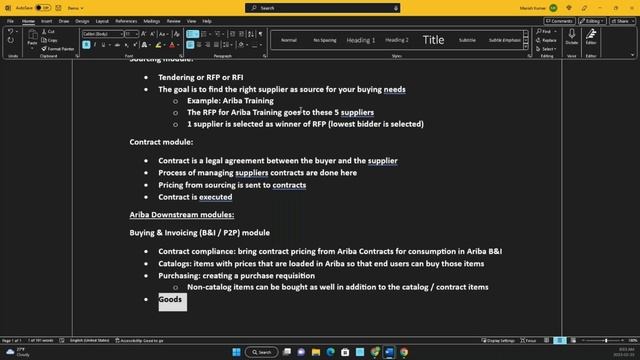Click the Undo arrow icon
The height and width of the screenshot is (360, 640).
pos(11,31)
